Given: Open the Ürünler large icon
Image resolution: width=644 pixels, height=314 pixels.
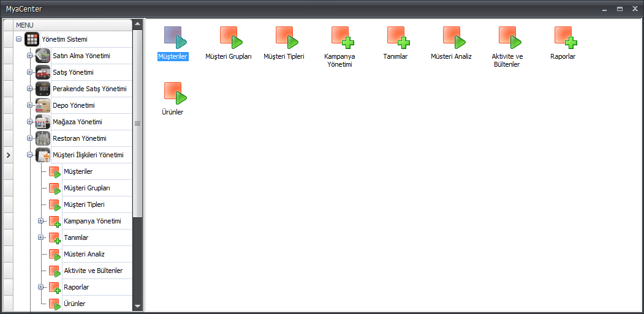Looking at the screenshot, I should pos(173,93).
